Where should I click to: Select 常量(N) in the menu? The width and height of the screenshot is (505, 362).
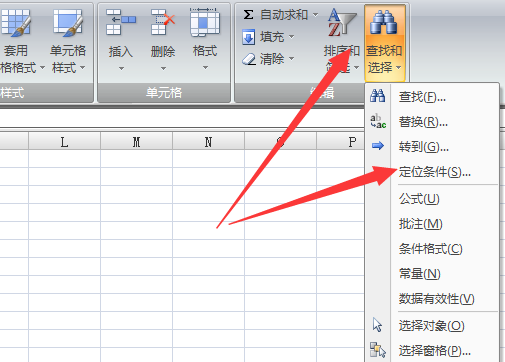pos(432,274)
